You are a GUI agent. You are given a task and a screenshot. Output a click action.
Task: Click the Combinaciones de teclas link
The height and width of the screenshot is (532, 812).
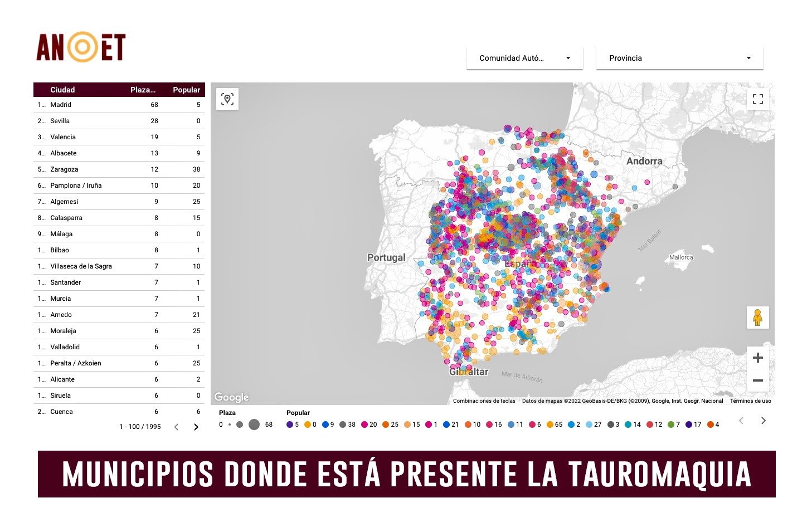[484, 401]
